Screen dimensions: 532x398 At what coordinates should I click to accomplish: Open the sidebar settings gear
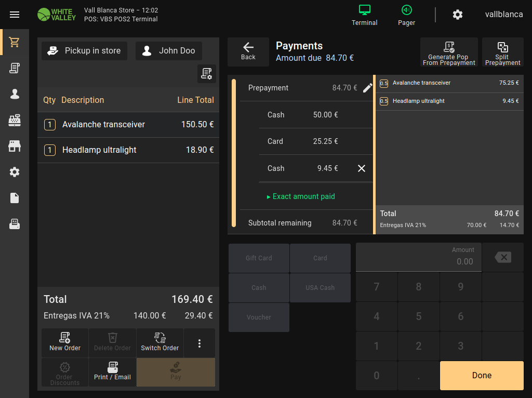(x=14, y=172)
